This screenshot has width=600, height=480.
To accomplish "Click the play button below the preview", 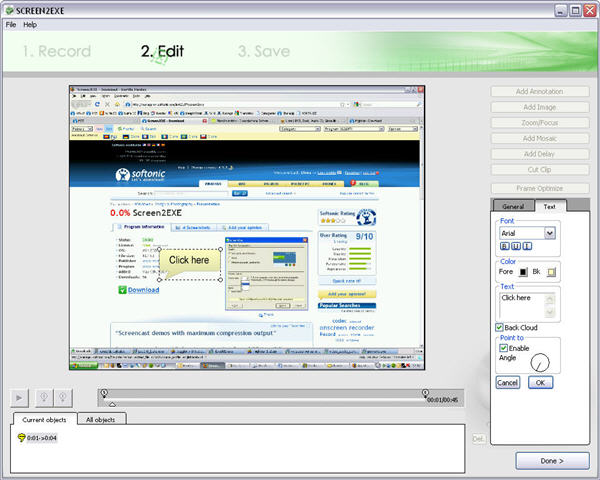I will tap(20, 398).
